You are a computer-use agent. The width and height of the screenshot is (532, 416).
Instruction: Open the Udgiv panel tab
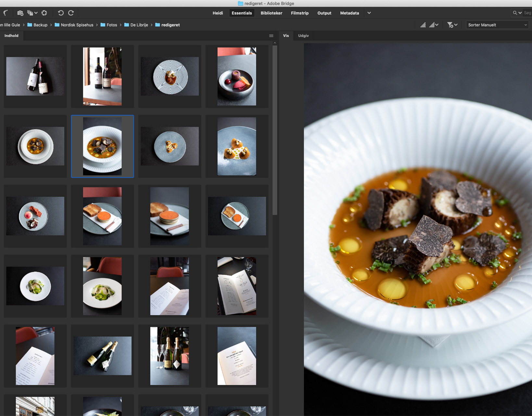pyautogui.click(x=303, y=36)
